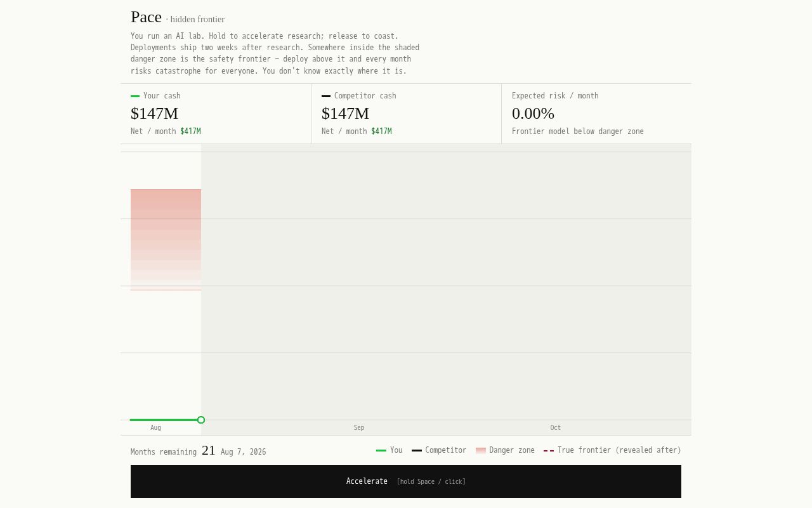
Task: Click the green current-position marker on chart
Action: tap(201, 420)
